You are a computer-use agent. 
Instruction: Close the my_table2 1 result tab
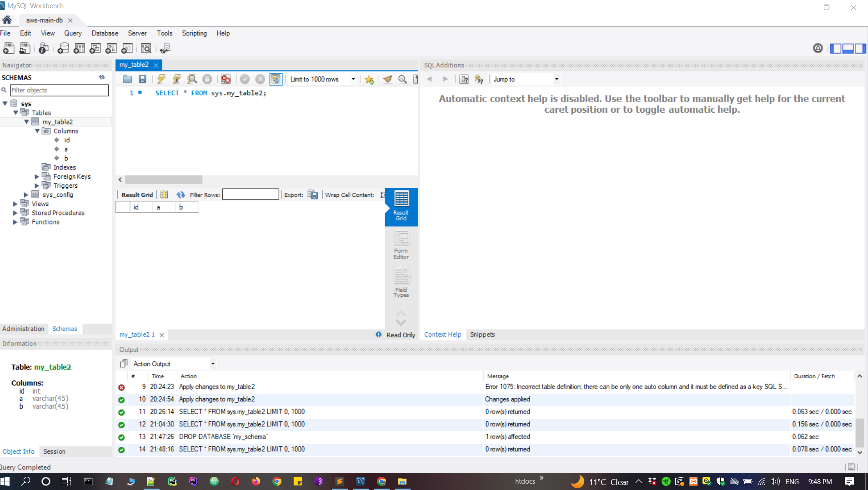click(162, 335)
